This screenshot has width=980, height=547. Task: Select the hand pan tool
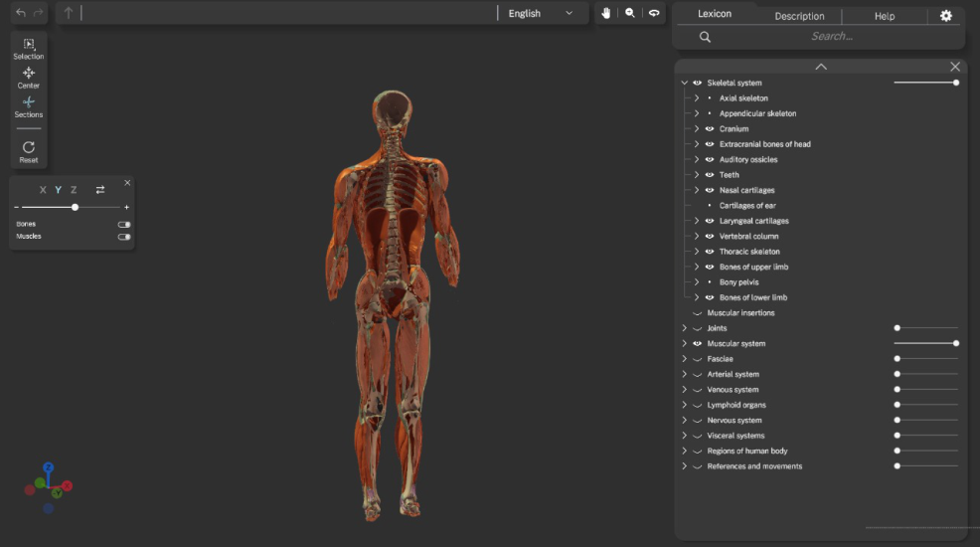pos(606,13)
